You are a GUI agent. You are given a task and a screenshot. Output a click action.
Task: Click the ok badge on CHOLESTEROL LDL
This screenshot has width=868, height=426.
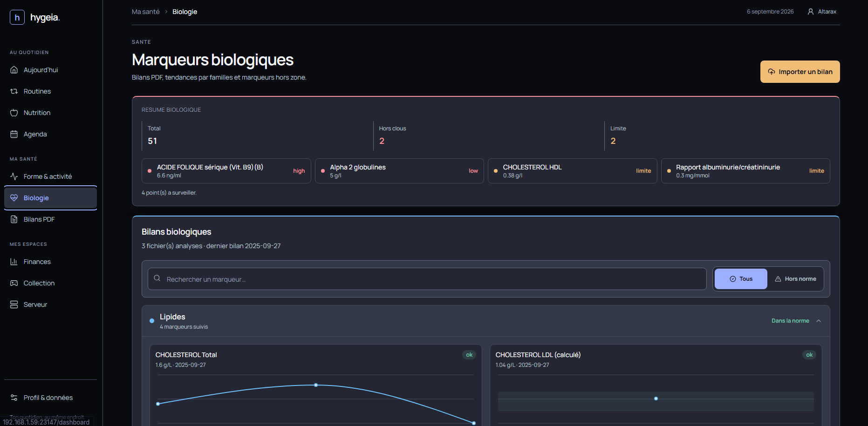[x=809, y=355]
